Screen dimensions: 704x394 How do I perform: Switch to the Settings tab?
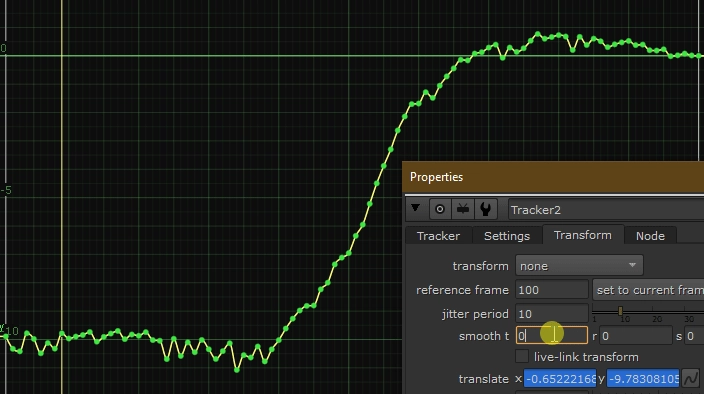(507, 236)
